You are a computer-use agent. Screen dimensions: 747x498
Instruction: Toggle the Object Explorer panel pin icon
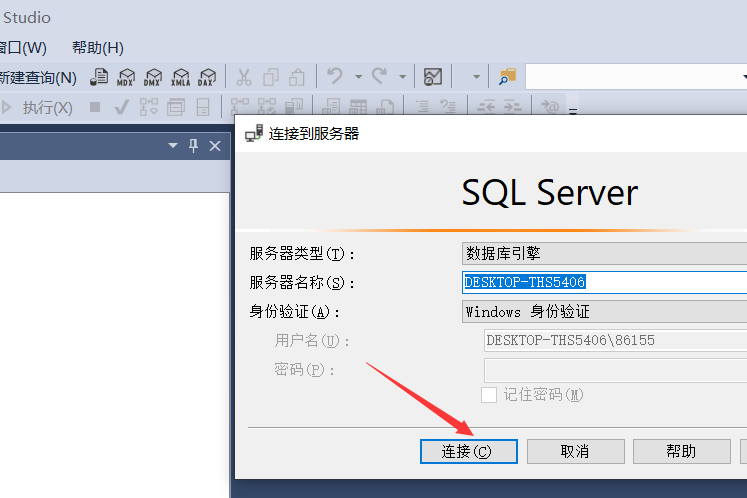193,145
